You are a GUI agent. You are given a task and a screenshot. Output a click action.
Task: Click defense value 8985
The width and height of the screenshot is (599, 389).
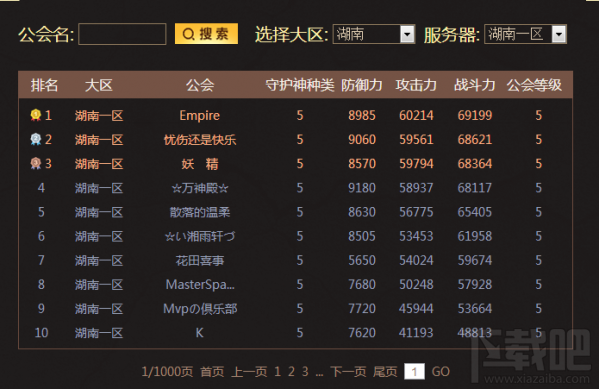click(362, 115)
